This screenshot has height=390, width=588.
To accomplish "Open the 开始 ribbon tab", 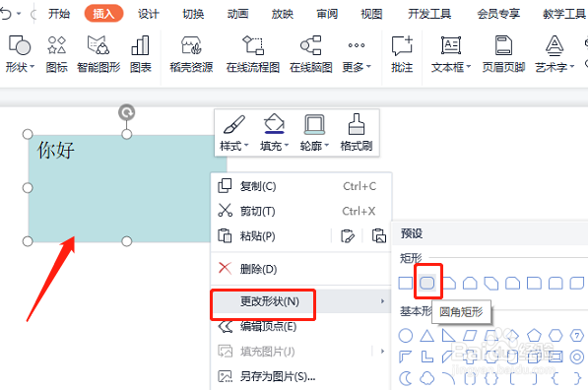I will [59, 14].
